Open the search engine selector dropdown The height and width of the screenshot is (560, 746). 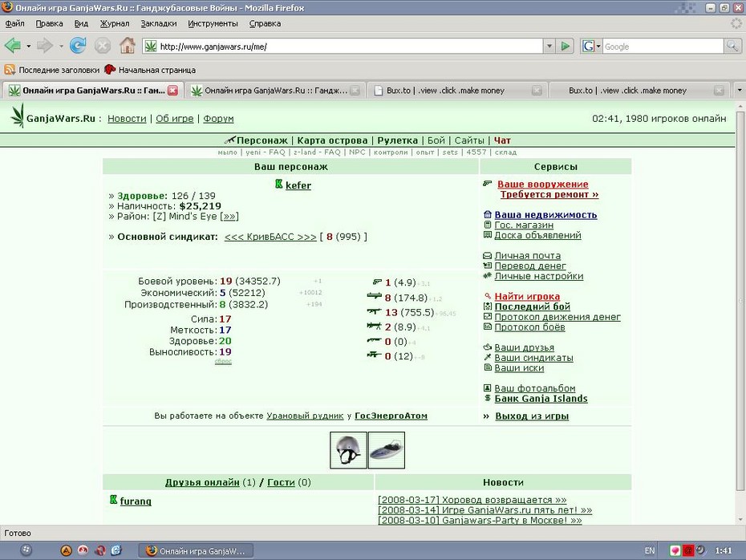[x=598, y=47]
